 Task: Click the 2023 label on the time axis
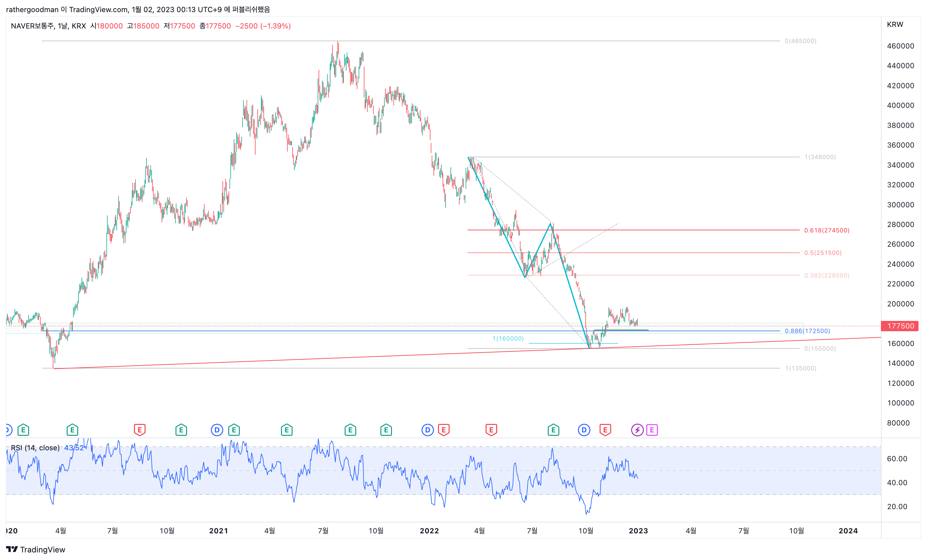pyautogui.click(x=638, y=531)
